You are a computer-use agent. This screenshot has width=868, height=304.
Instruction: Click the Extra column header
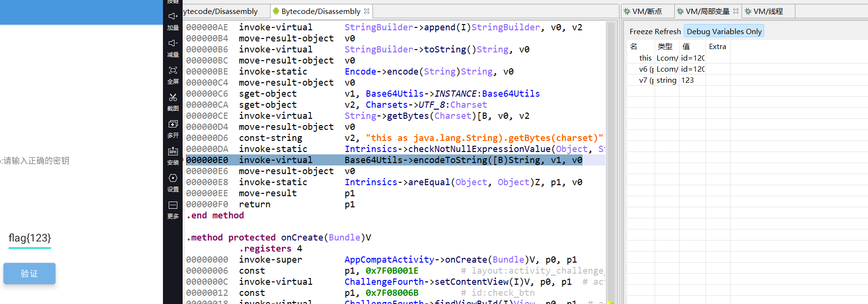pyautogui.click(x=718, y=47)
